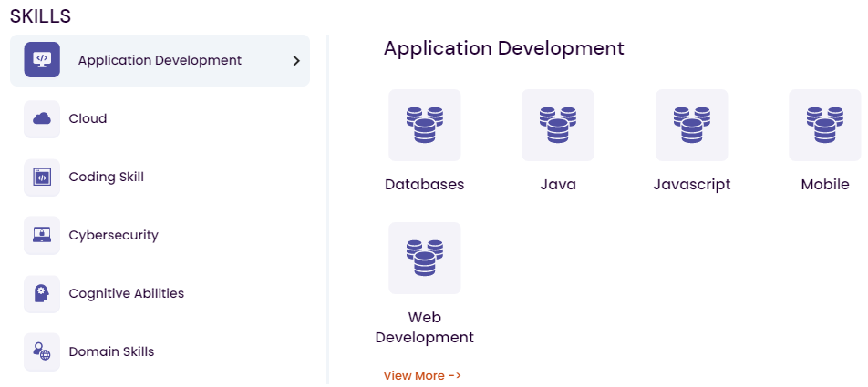The width and height of the screenshot is (868, 387).
Task: Click the Domain Skills icon
Action: (42, 351)
